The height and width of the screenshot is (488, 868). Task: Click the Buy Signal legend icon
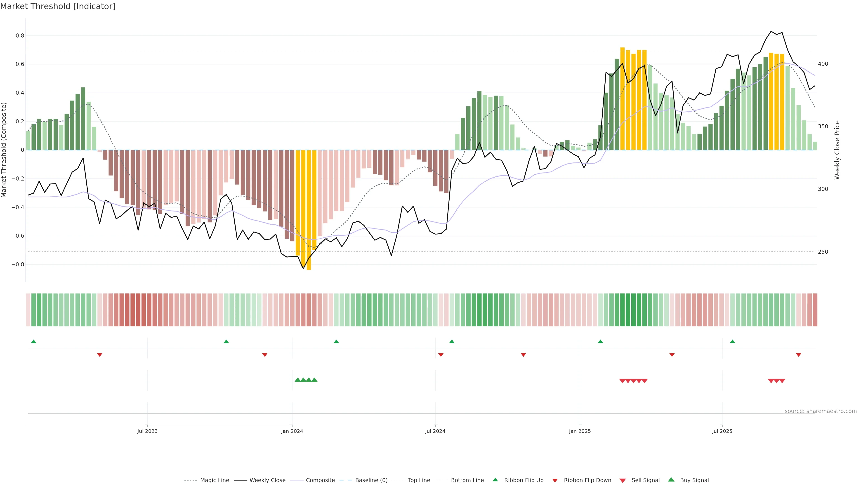671,480
